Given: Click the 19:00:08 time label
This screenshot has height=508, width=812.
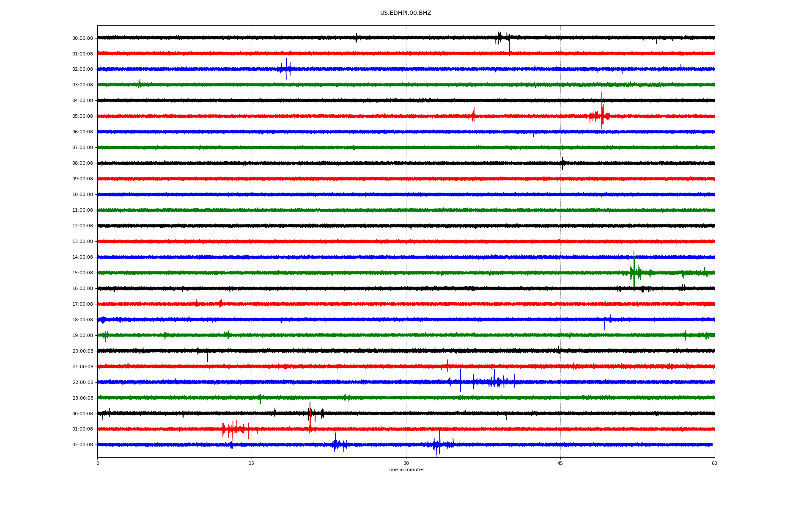Looking at the screenshot, I should pyautogui.click(x=82, y=336).
